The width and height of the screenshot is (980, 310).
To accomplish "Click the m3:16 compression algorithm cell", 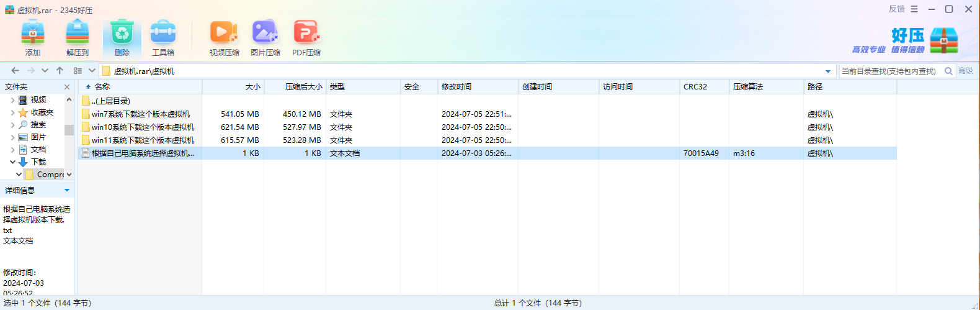I will (x=744, y=153).
